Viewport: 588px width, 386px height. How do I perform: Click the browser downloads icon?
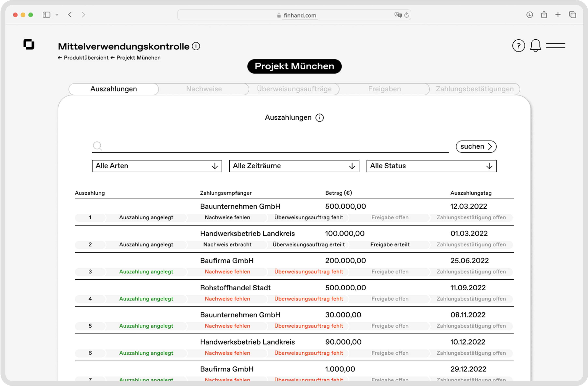click(529, 15)
